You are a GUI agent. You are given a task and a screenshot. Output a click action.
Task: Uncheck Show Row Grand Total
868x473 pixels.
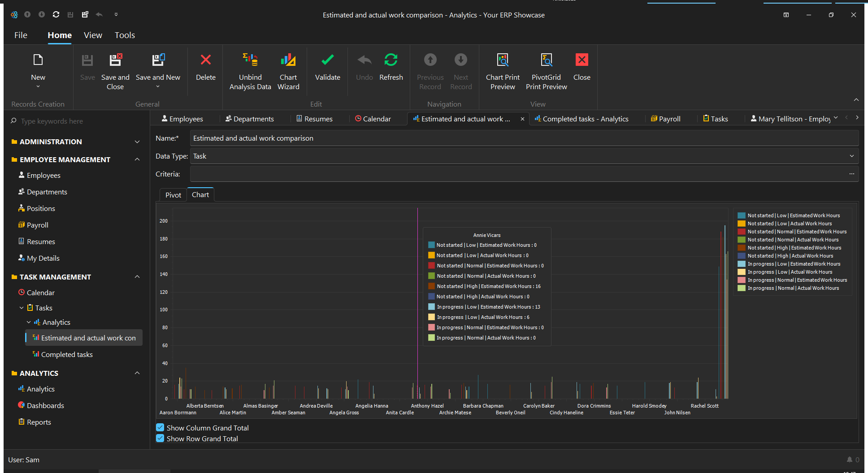pos(160,438)
